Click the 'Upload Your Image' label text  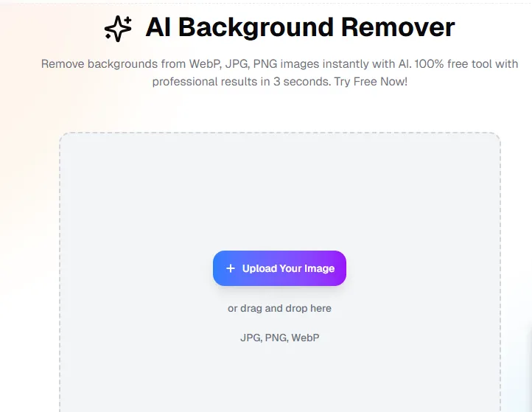pos(288,268)
